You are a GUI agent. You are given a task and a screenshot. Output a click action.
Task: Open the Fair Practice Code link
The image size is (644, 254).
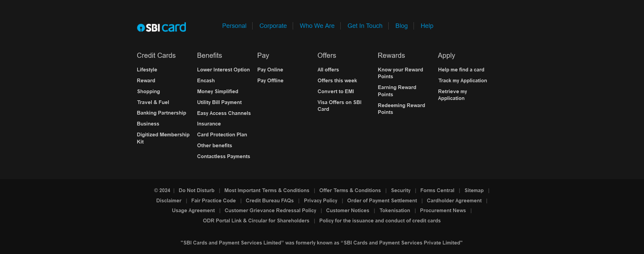(x=213, y=201)
